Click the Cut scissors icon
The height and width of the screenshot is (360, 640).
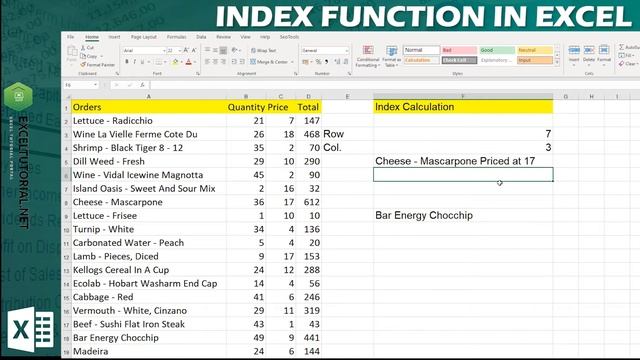click(83, 48)
